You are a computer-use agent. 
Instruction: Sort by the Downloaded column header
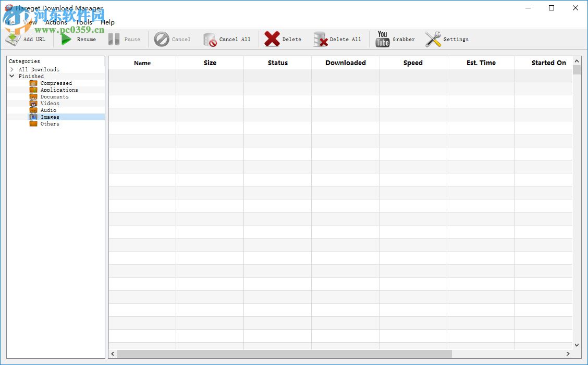coord(346,63)
